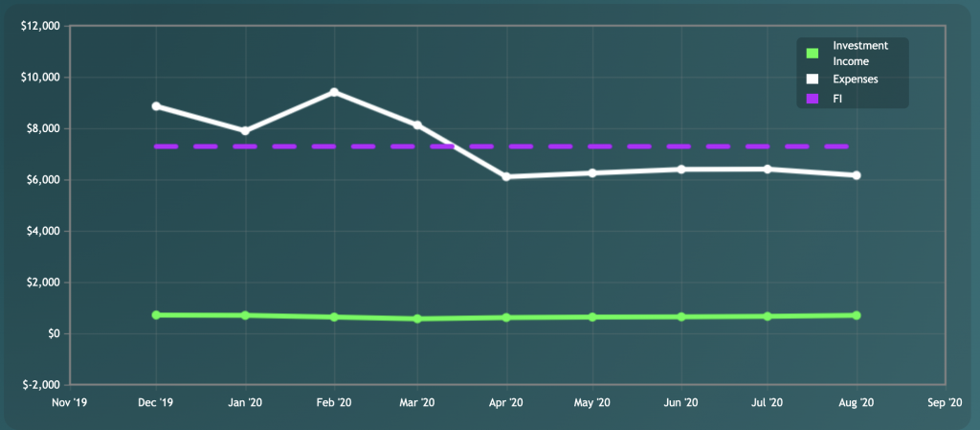Click the Sep '20 x-axis label
980x430 pixels.
(945, 403)
